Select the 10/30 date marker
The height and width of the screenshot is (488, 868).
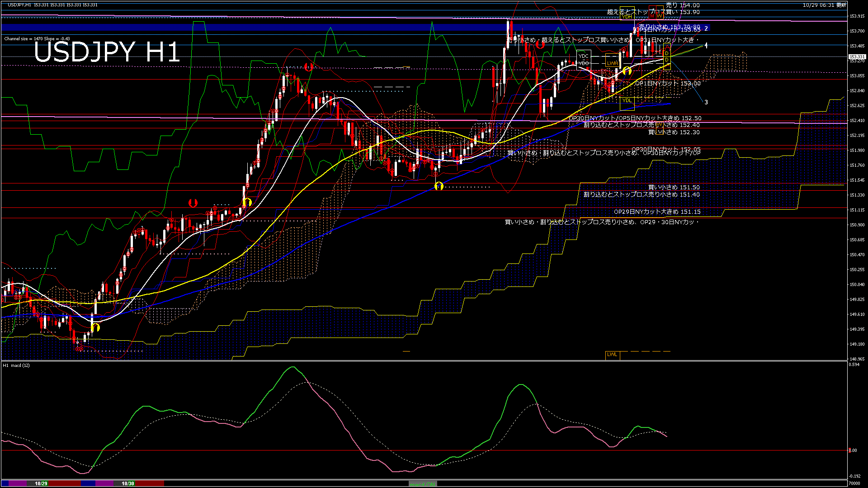point(128,483)
